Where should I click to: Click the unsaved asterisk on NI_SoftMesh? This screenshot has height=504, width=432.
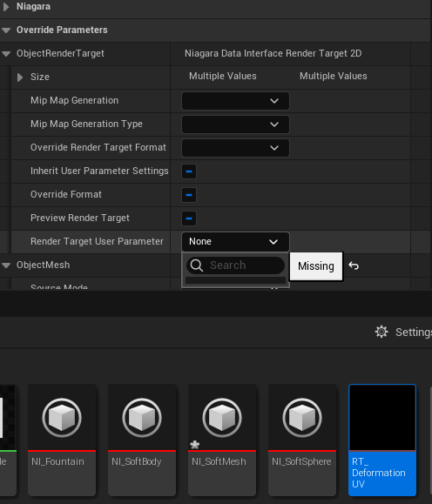click(194, 445)
